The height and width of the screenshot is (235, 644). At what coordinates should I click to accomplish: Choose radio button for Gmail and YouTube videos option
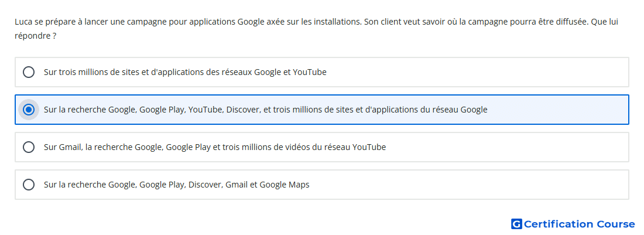coord(29,147)
